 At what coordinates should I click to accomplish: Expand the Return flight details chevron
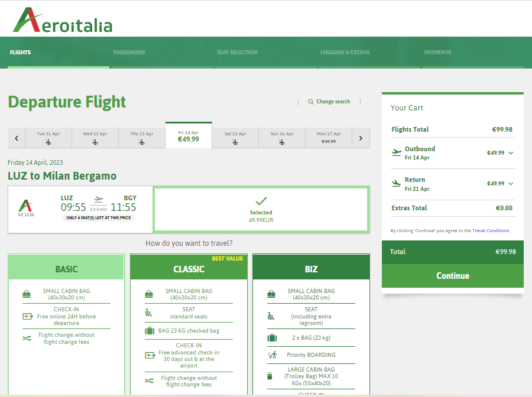point(511,184)
